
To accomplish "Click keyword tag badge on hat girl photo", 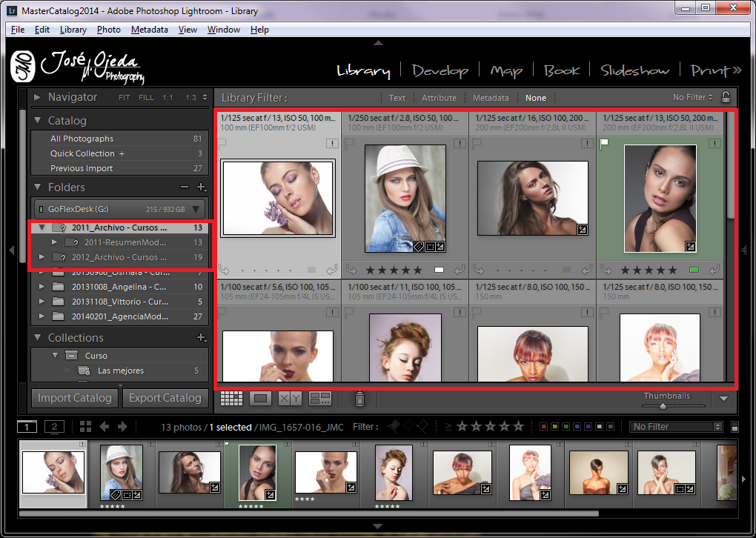I will tap(418, 247).
